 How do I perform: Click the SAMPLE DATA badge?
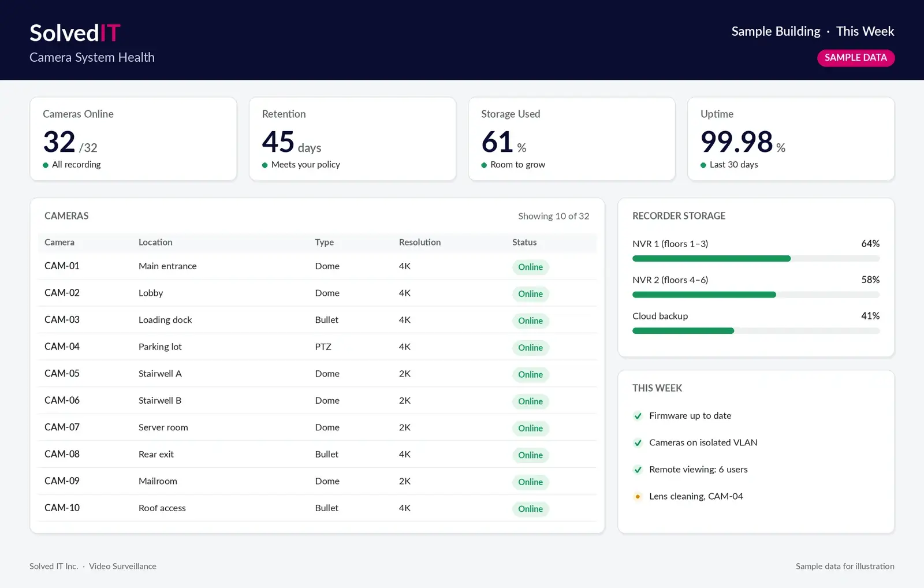click(x=855, y=58)
